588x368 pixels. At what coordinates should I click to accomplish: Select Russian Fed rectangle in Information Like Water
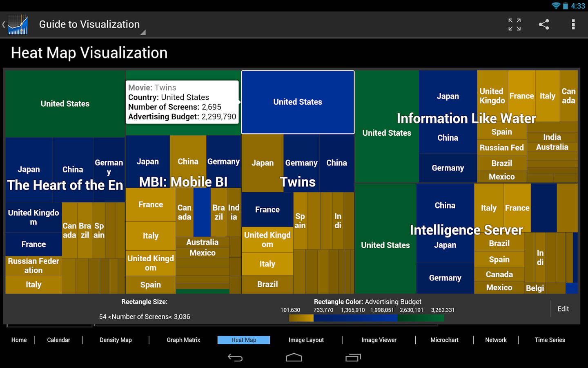[502, 148]
